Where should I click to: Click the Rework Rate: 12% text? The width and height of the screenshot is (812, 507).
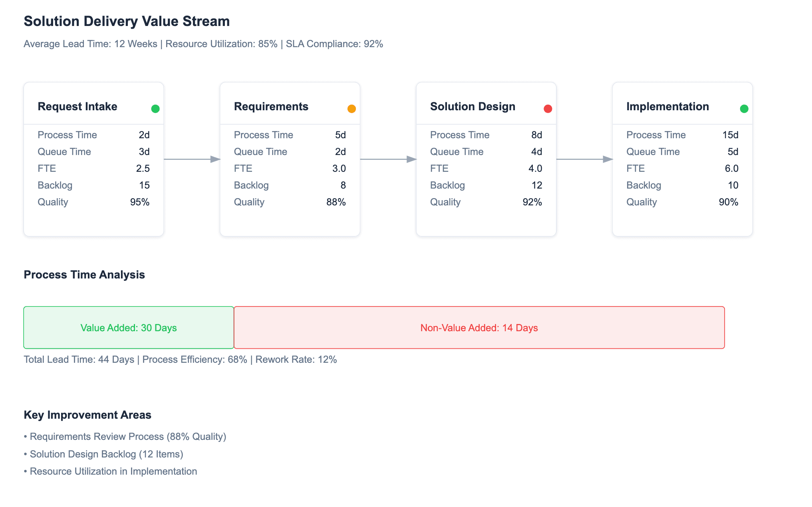[x=296, y=360]
